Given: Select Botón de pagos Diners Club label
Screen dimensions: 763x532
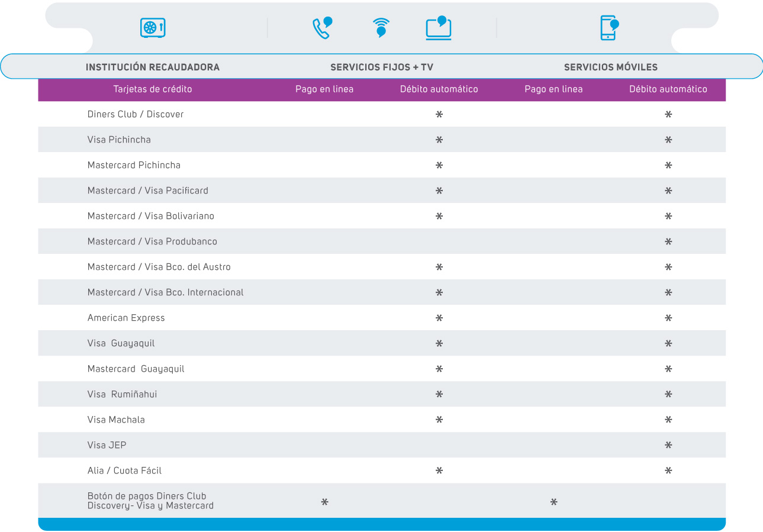Looking at the screenshot, I should 150,501.
